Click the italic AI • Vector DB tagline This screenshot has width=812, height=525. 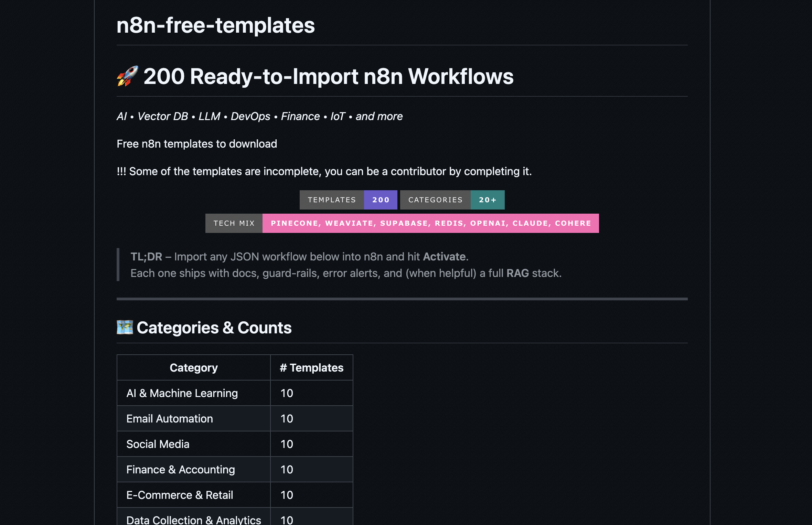pyautogui.click(x=259, y=116)
